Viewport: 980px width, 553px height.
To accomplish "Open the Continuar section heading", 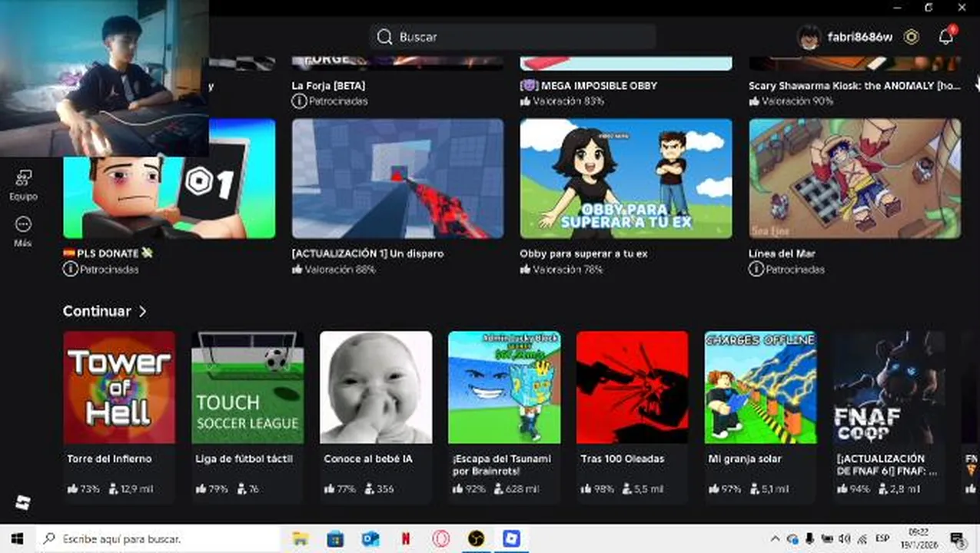I will click(97, 311).
